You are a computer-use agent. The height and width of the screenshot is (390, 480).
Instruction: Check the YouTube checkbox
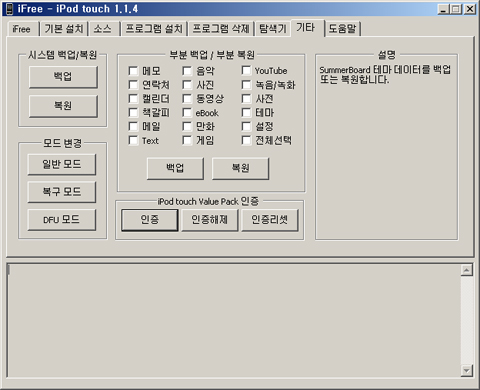[246, 71]
